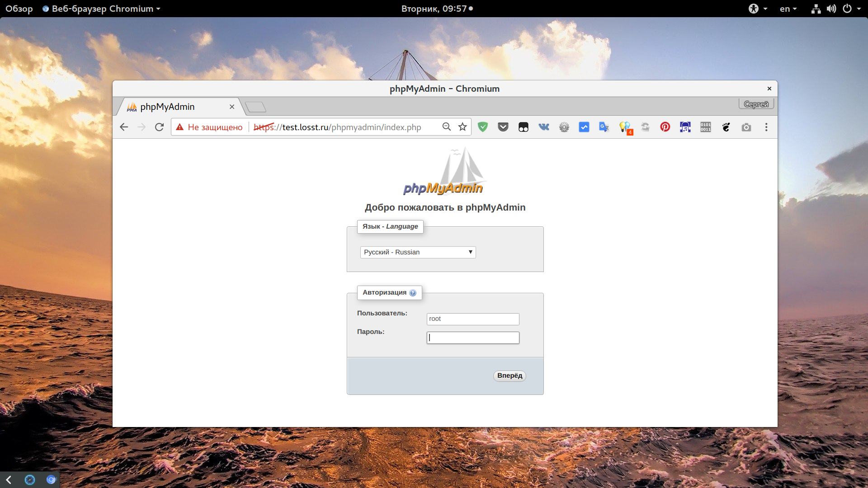868x488 pixels.
Task: Open the clock 'Вторник, 09:57' calendar
Action: [437, 9]
